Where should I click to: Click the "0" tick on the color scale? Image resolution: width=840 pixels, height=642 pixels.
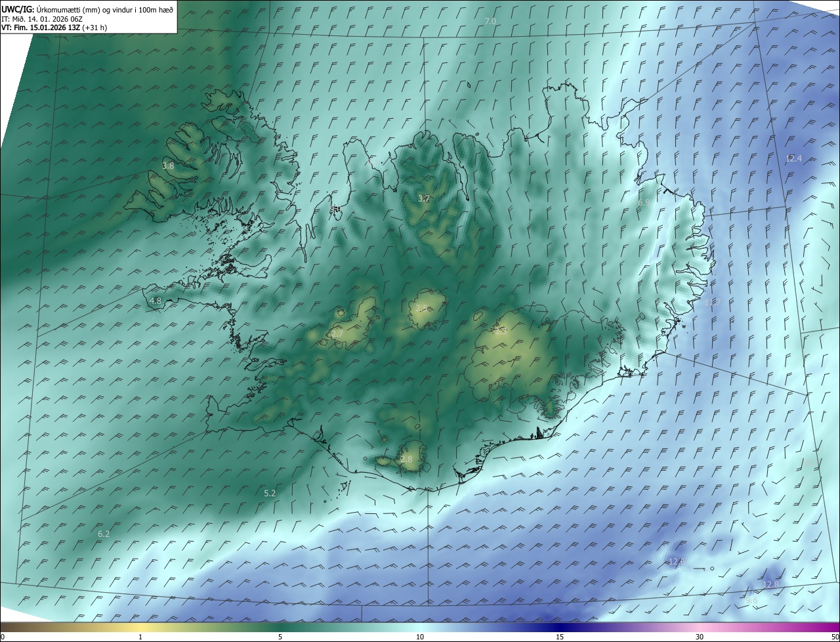point(3,637)
